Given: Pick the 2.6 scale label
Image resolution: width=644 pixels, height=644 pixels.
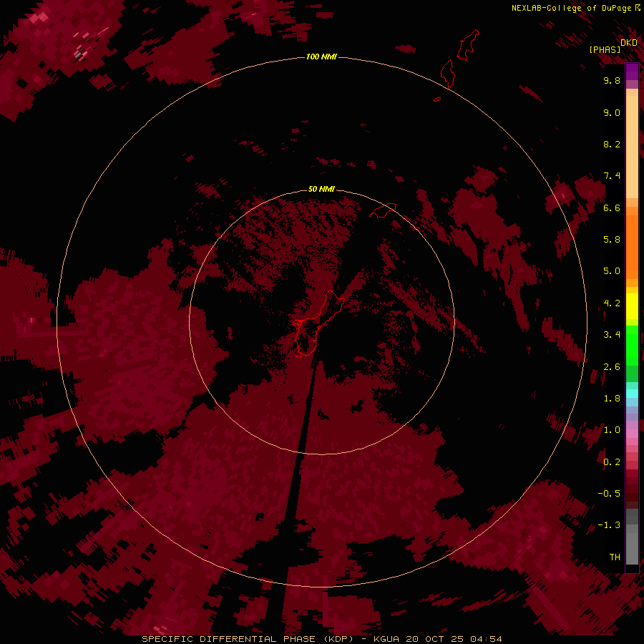Looking at the screenshot, I should pos(612,367).
